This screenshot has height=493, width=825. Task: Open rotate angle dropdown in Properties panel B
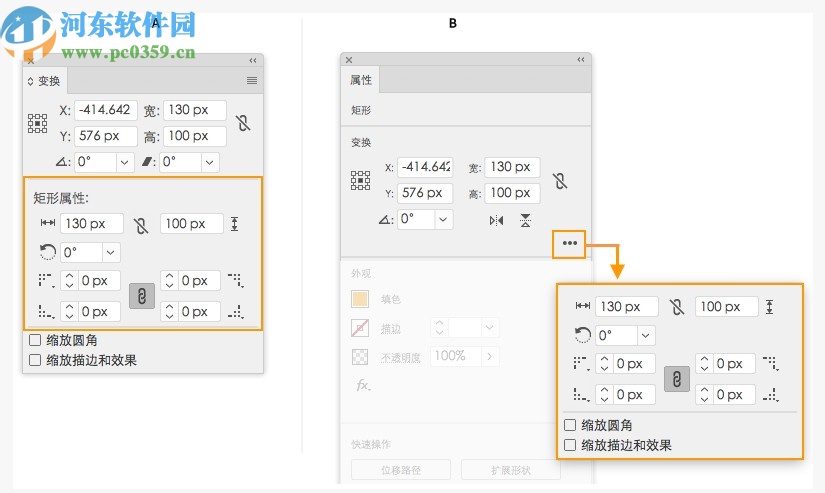pos(444,219)
